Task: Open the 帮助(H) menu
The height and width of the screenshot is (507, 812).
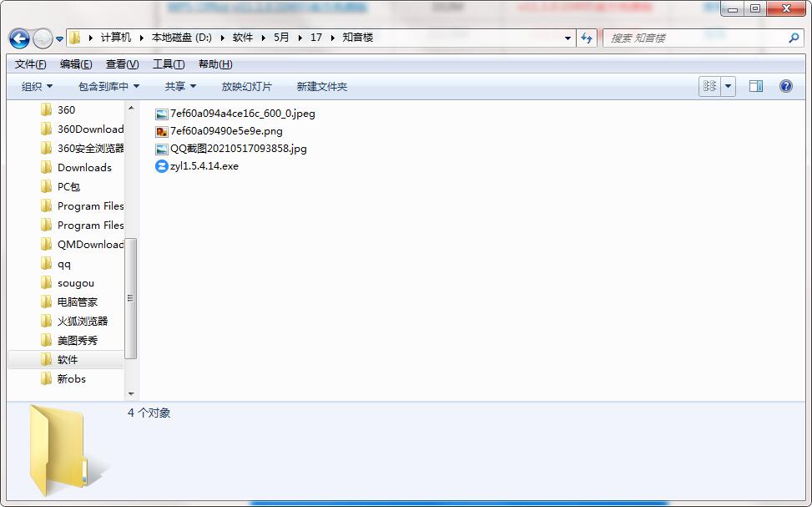Action: pos(215,64)
